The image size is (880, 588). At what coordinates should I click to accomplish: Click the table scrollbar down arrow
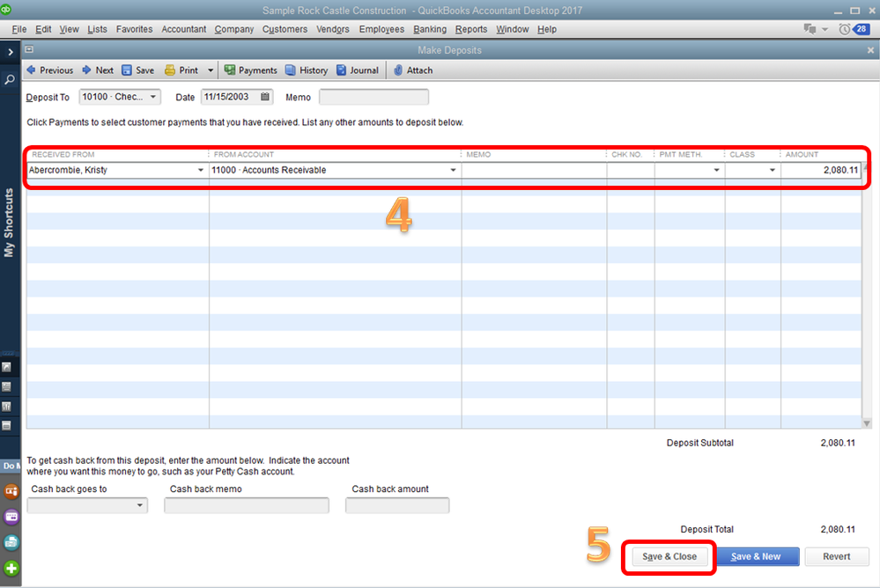867,423
